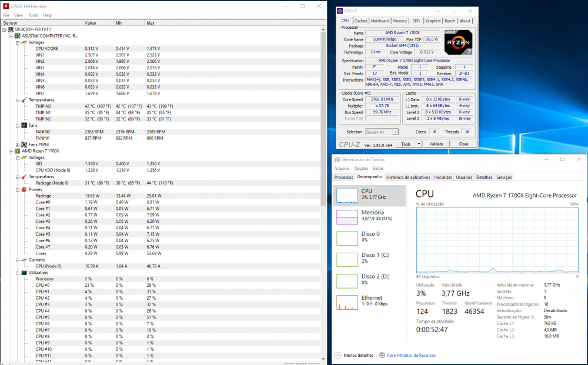Select the Ethernet graph in Task Manager sidebar
Viewport: 588px width, 365px height.
tap(347, 303)
